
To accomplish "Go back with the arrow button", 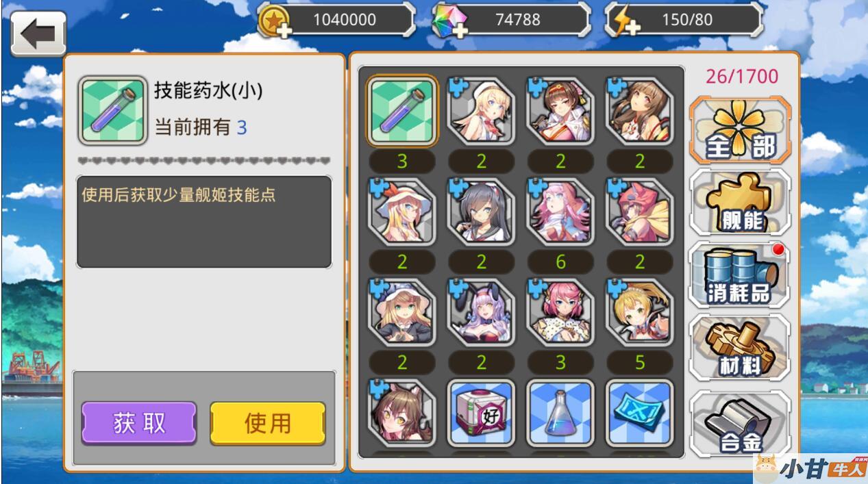I will click(38, 33).
